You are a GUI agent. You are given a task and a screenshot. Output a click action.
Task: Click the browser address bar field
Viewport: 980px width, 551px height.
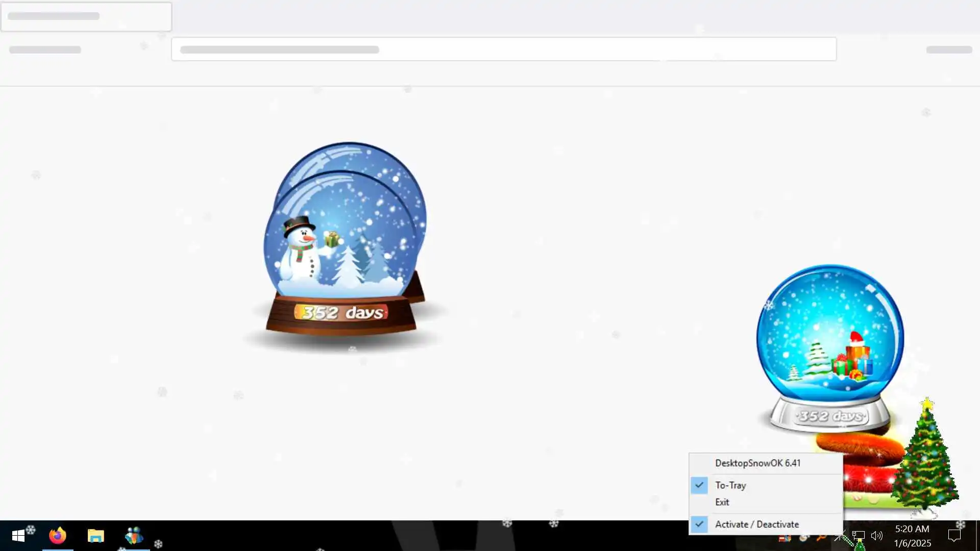[503, 49]
